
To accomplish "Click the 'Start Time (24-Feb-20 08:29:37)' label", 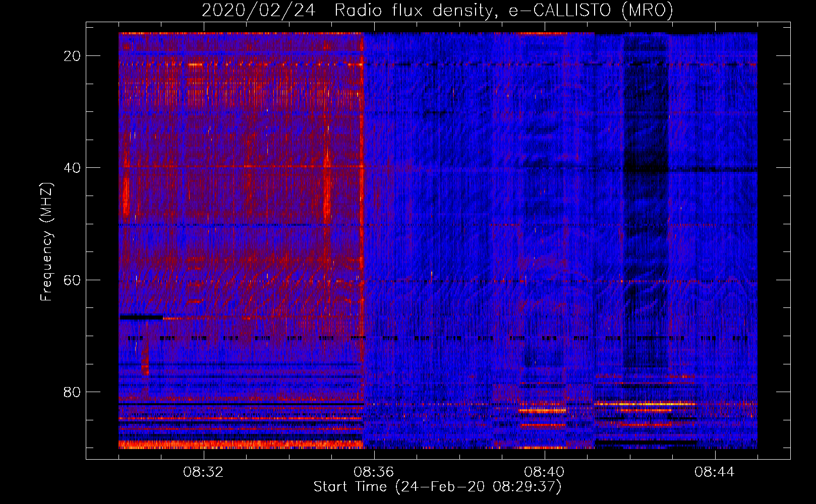I will point(437,487).
